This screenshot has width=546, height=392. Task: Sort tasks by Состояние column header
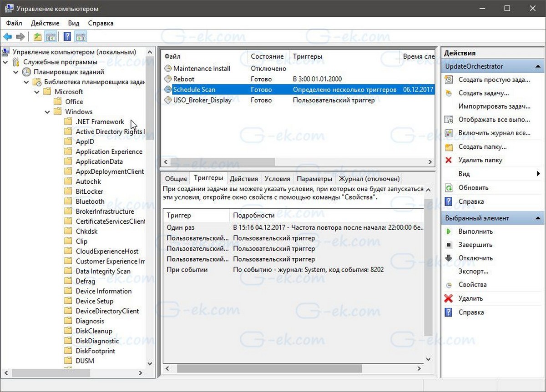pos(268,56)
